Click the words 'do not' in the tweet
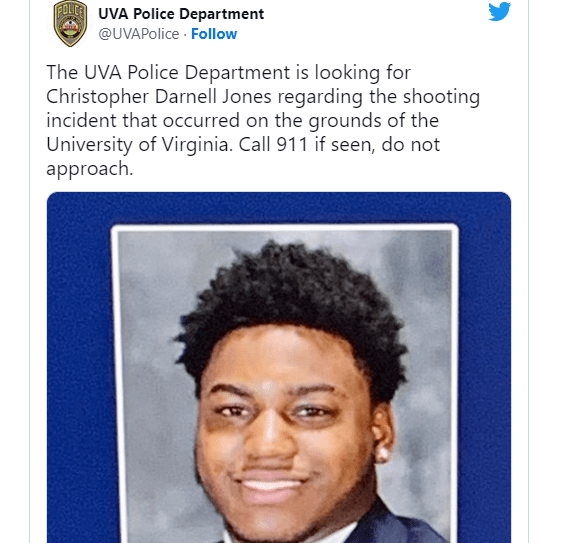The width and height of the screenshot is (577, 543). click(x=410, y=145)
